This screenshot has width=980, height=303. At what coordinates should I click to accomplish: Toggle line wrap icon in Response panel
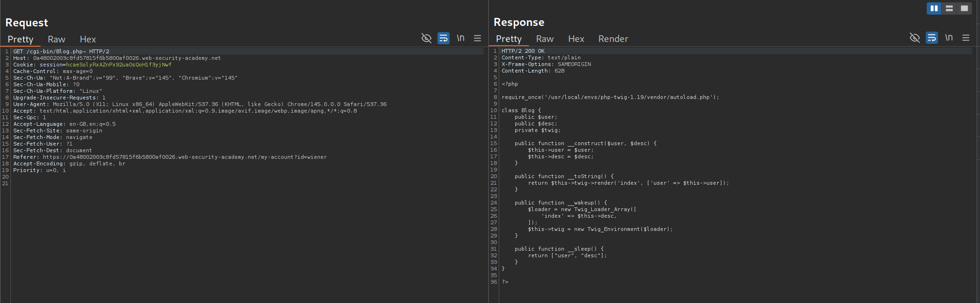[x=932, y=38]
